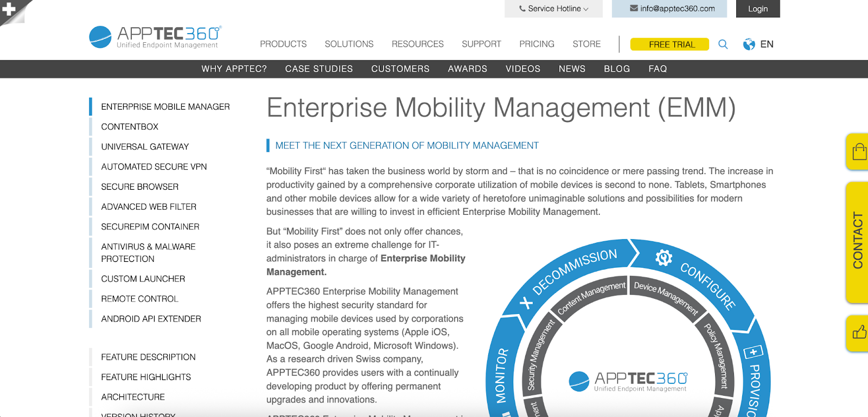Open Feature Highlights sidebar link

tap(146, 377)
